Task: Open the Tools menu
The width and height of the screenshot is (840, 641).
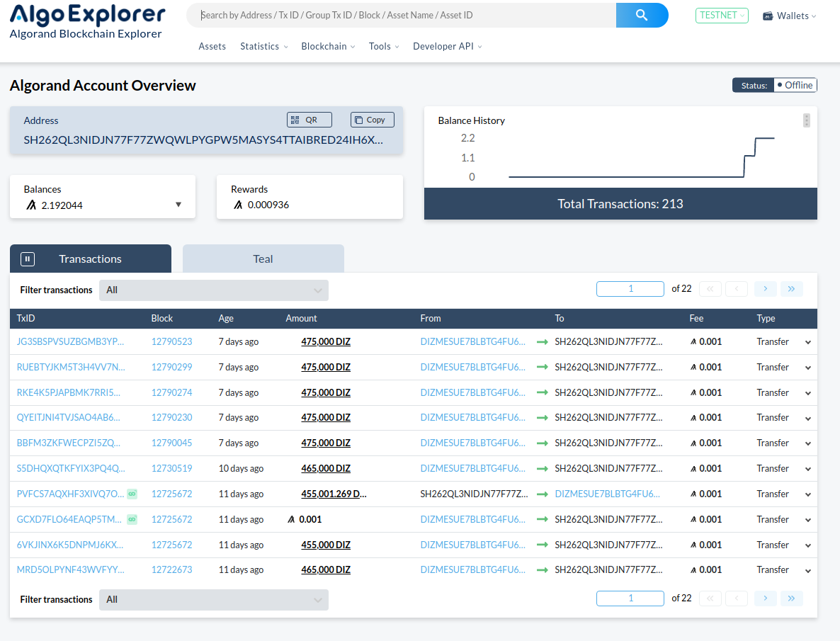Action: coord(384,46)
